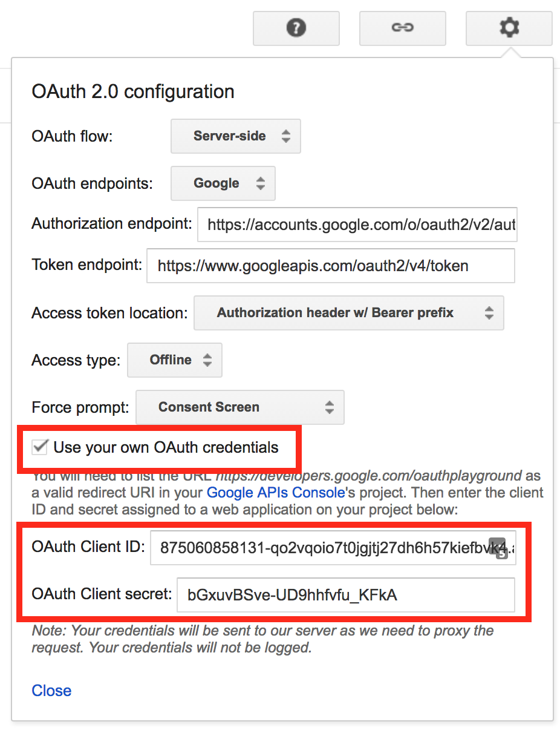Click Close to dismiss the configuration

[51, 691]
